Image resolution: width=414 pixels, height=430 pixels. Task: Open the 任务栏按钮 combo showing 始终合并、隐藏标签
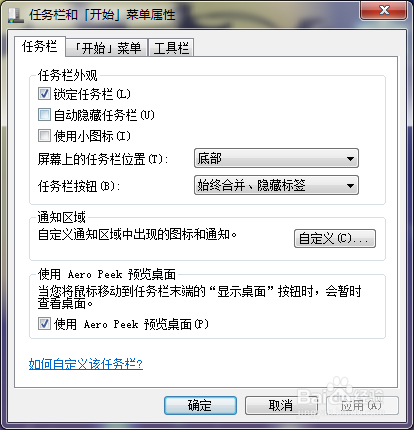coord(276,185)
